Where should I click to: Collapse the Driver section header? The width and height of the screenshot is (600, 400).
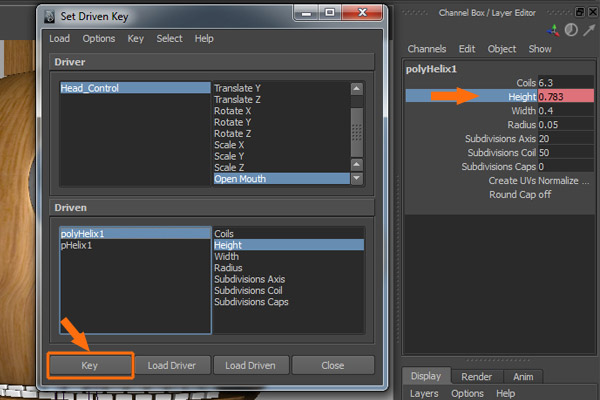212,62
